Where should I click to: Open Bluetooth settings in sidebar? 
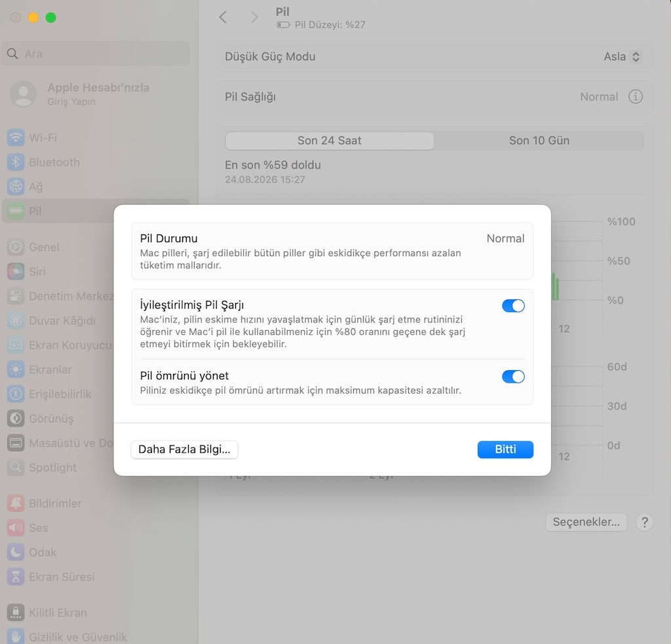[x=96, y=162]
